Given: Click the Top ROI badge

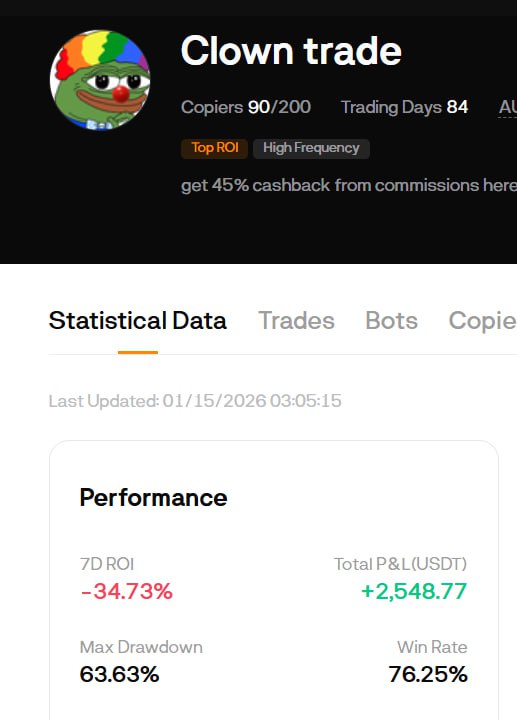Looking at the screenshot, I should pyautogui.click(x=214, y=148).
